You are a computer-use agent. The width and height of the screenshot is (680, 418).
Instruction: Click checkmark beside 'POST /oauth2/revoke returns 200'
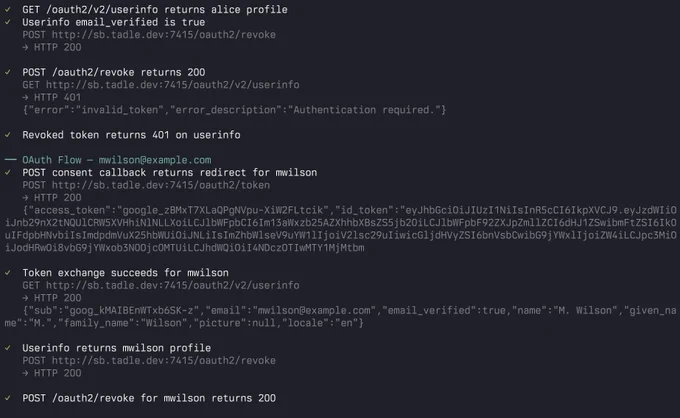[x=8, y=72]
